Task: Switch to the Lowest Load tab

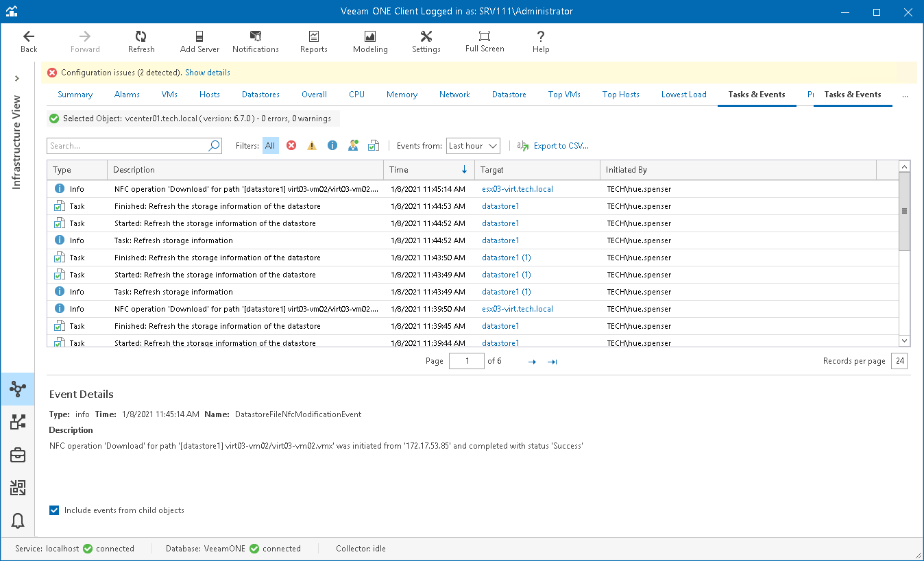Action: pos(683,95)
